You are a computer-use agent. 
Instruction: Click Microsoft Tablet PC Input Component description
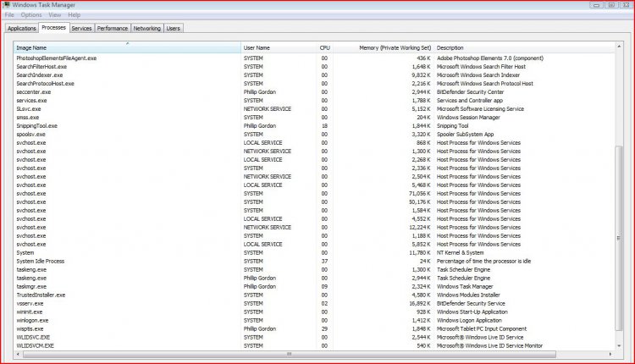click(482, 329)
